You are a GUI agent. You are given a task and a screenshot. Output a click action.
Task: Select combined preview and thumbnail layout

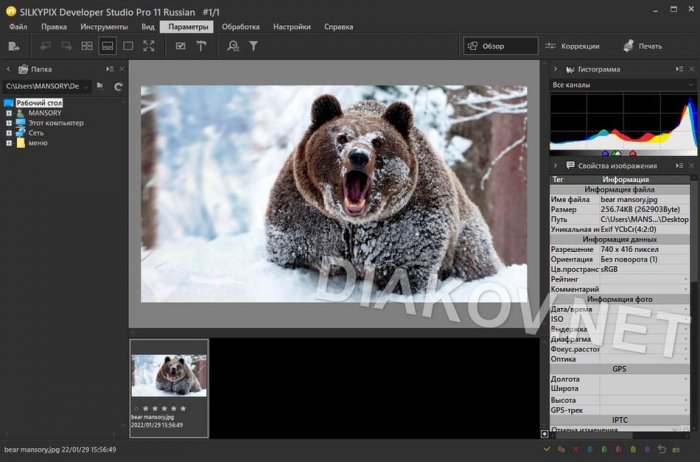pos(107,46)
